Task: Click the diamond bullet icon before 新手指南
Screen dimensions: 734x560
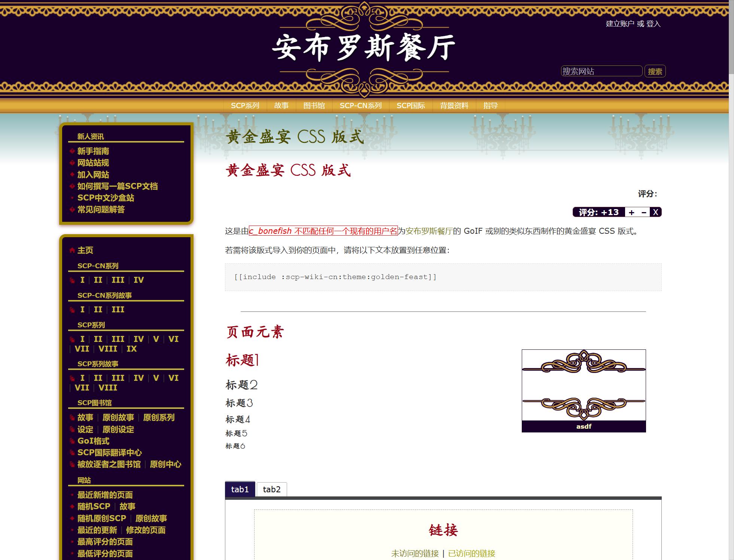Action: coord(72,151)
